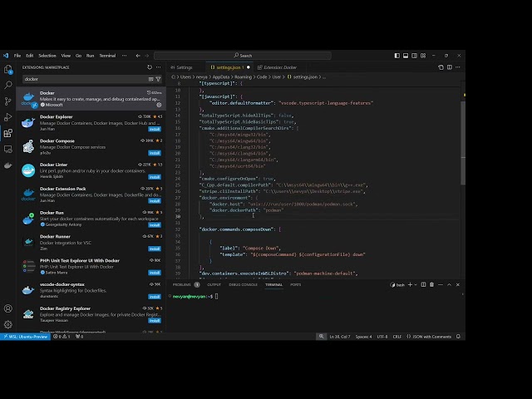
Task: Maximize the terminal panel size
Action: click(x=449, y=284)
